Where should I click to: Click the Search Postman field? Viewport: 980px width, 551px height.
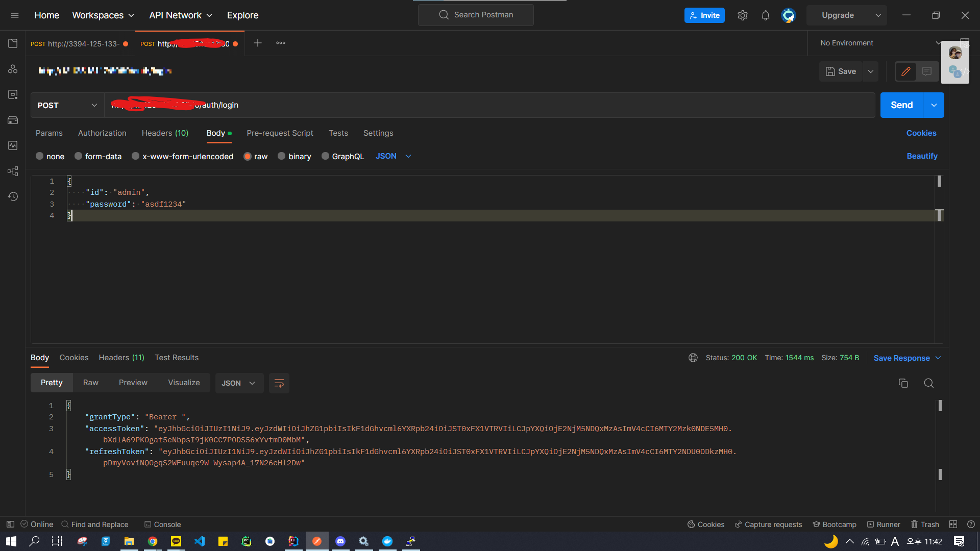coord(476,15)
